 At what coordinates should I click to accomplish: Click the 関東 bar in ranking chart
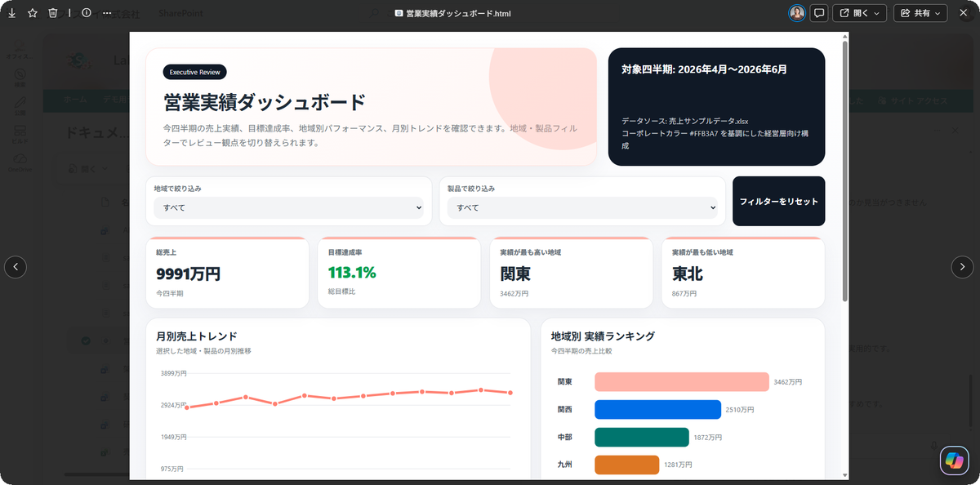[x=682, y=382]
